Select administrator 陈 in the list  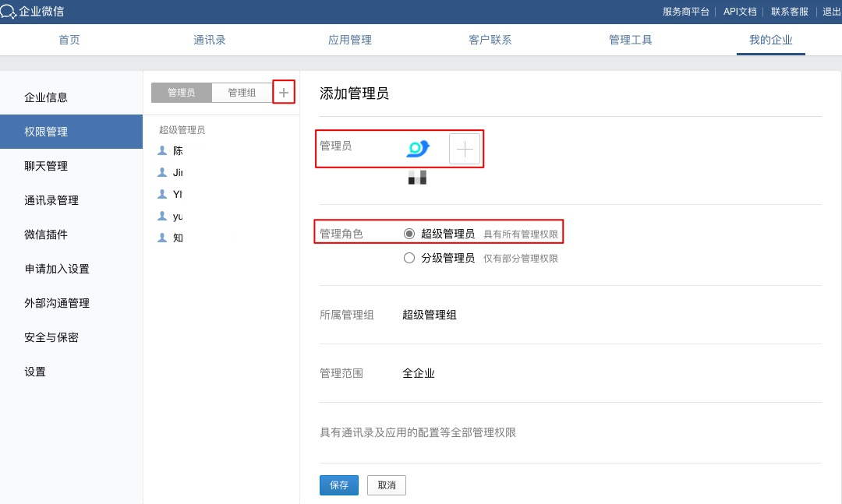click(178, 150)
